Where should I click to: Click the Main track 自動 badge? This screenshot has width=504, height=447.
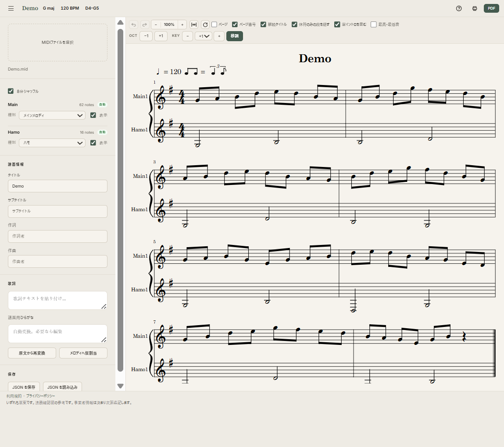click(102, 105)
